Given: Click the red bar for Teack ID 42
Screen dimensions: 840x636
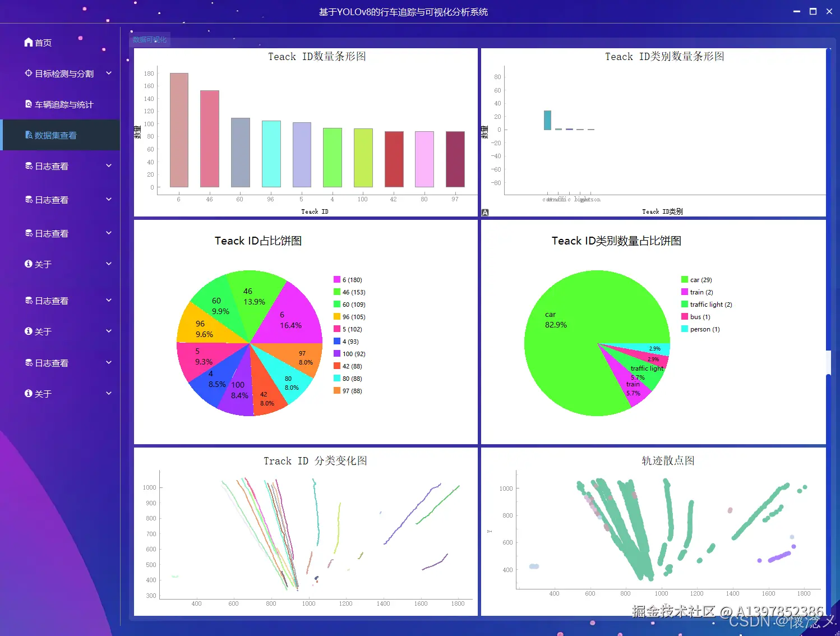Looking at the screenshot, I should tap(394, 159).
